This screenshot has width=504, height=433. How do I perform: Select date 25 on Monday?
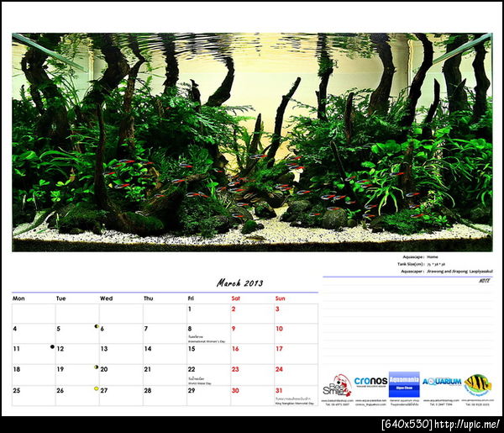click(17, 390)
